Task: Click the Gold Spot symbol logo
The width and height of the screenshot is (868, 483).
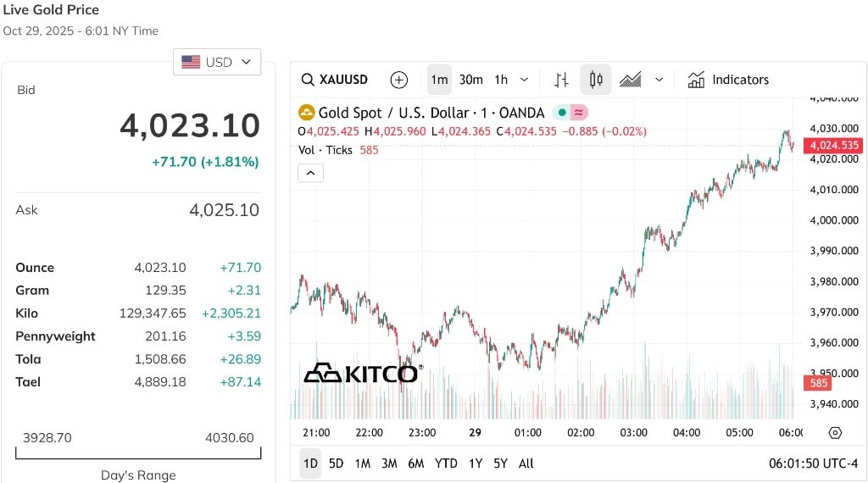Action: 306,113
